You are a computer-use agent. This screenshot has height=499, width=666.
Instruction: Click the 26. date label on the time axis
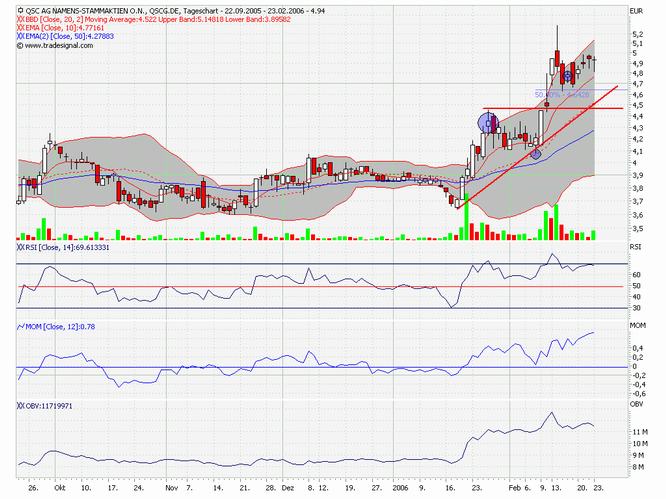33,488
